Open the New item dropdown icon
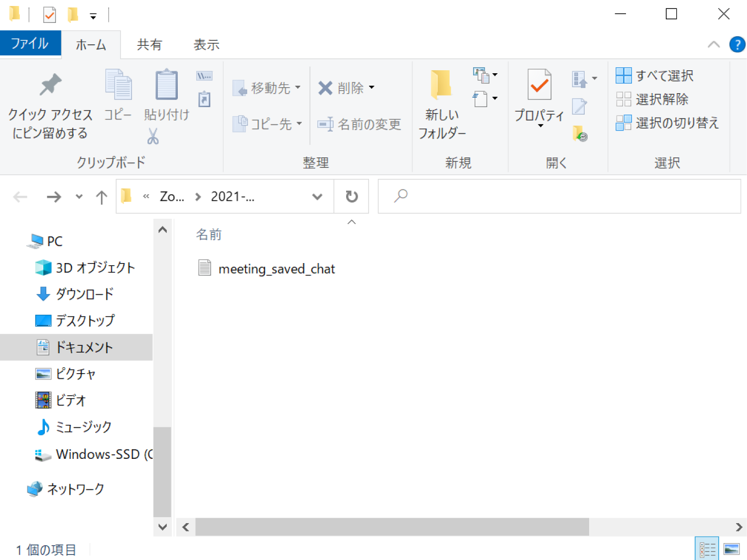 click(485, 75)
